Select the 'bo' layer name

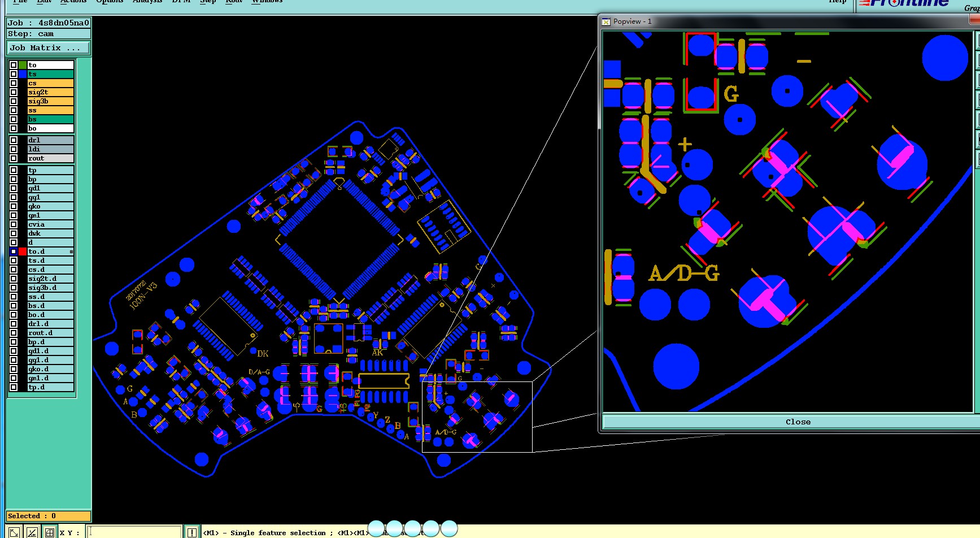coord(50,128)
